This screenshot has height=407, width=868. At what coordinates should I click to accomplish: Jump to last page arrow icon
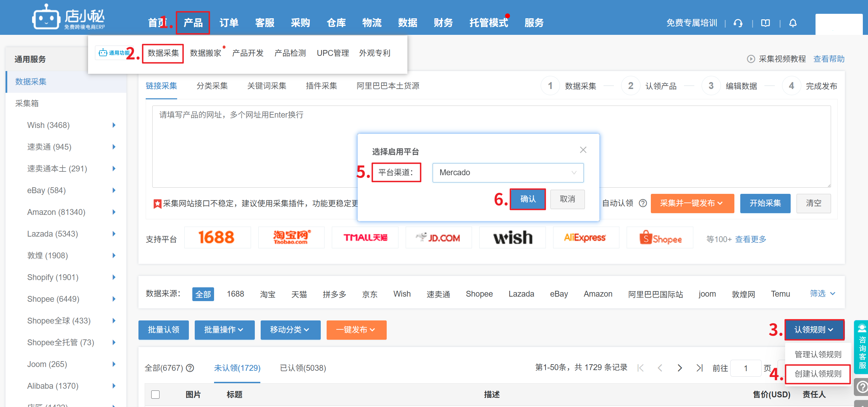point(700,368)
